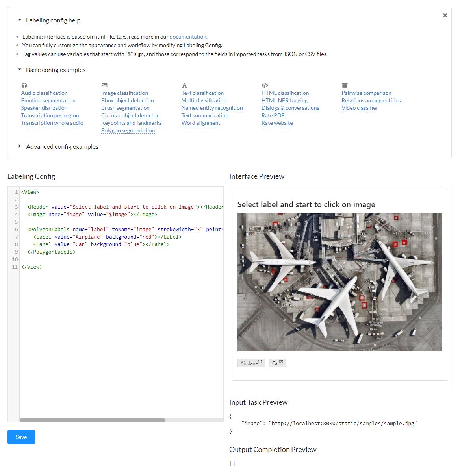Select Brush segmentation example
This screenshot has width=460, height=476.
(x=125, y=108)
